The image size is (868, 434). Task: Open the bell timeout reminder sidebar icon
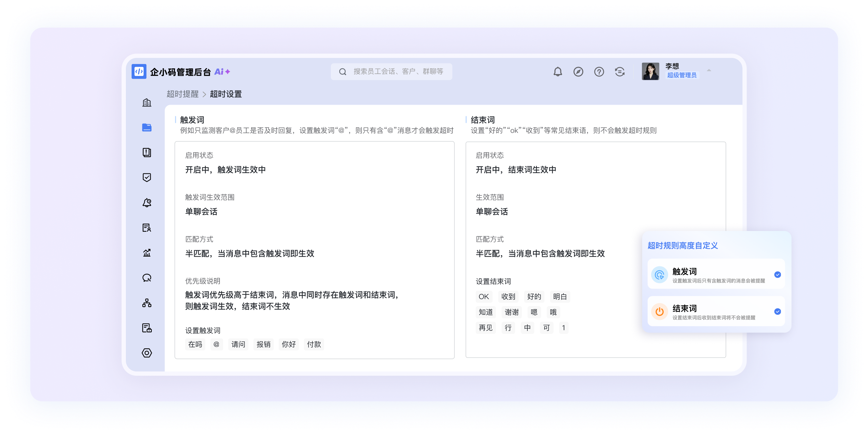tap(147, 202)
